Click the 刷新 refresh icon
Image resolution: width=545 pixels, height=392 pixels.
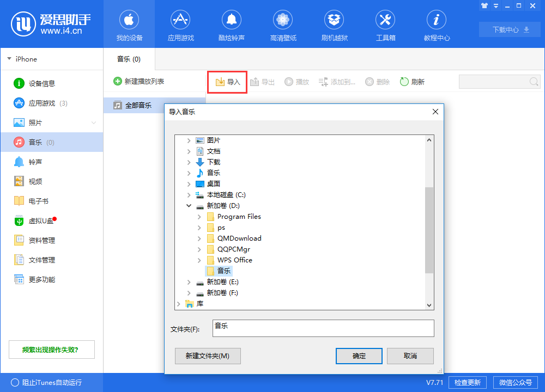click(x=404, y=82)
